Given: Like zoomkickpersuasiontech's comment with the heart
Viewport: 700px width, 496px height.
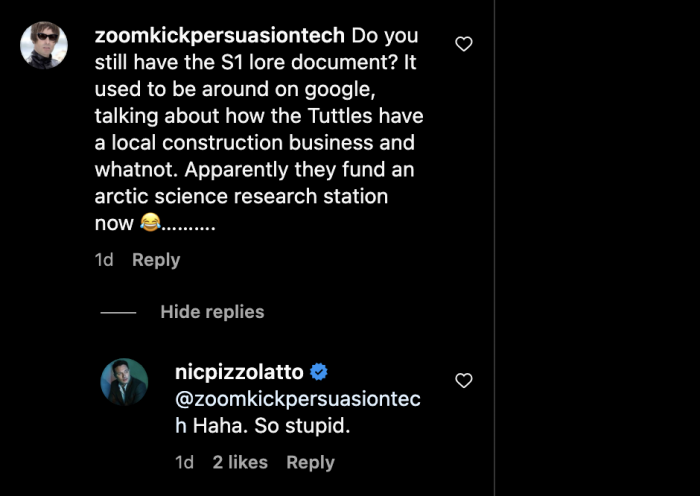Looking at the screenshot, I should (x=463, y=44).
